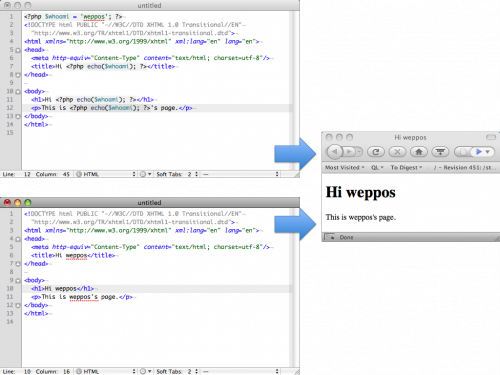Viewport: 500px width, 375px height.
Task: Click the <title>Hi weppos</title> line
Action: coord(73,255)
